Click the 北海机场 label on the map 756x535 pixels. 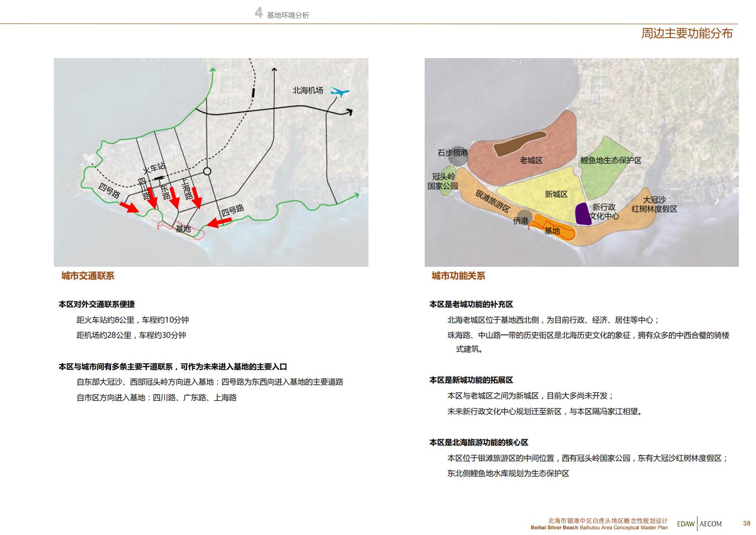click(x=308, y=90)
